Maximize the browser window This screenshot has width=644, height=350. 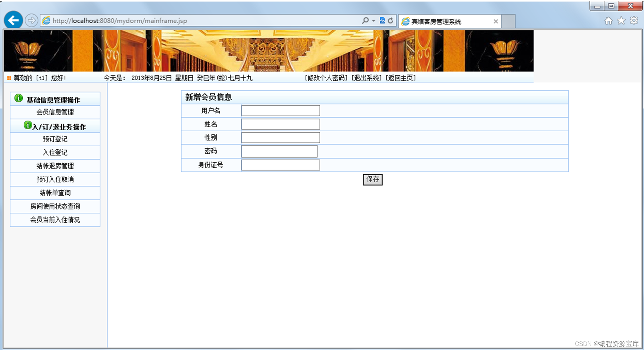pyautogui.click(x=611, y=6)
